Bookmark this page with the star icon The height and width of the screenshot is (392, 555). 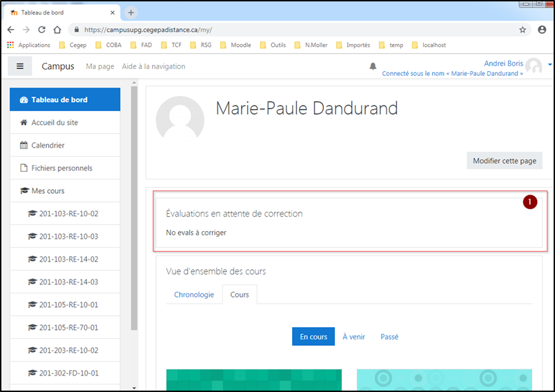click(523, 30)
